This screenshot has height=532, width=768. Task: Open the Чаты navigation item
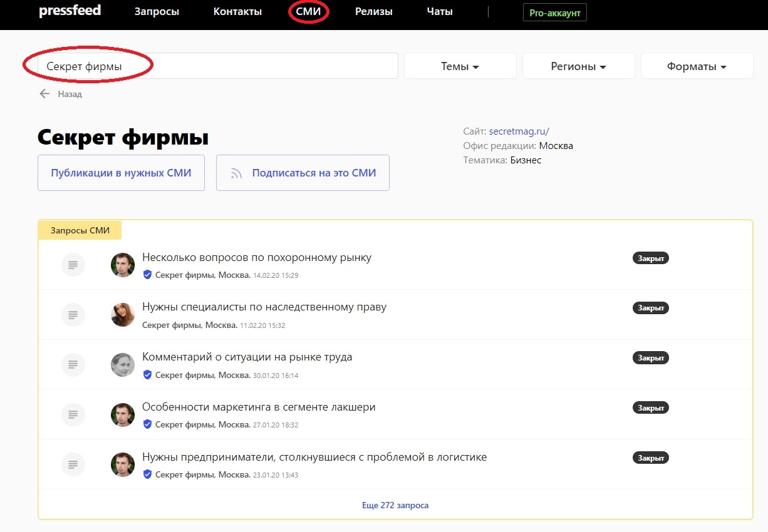click(x=439, y=12)
